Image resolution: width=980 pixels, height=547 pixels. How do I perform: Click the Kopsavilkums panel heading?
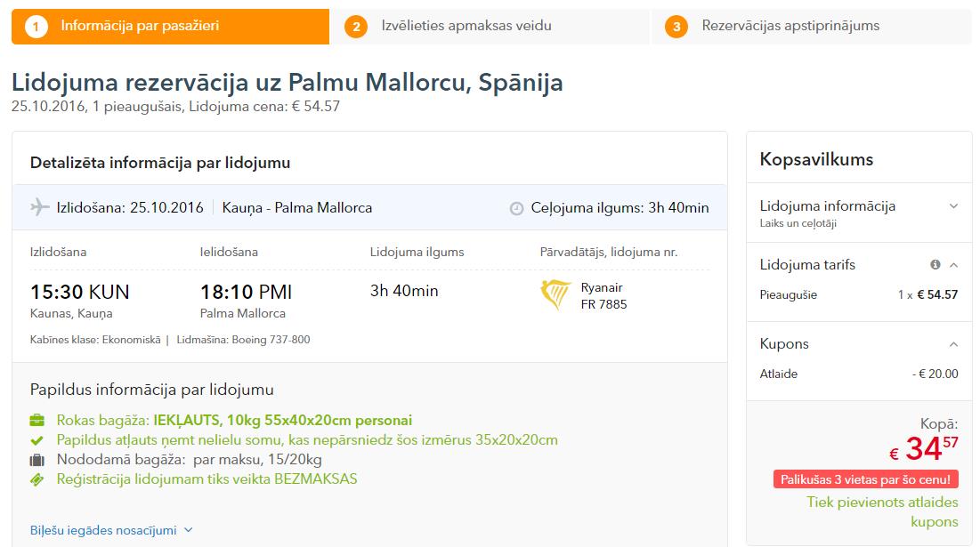pyautogui.click(x=816, y=159)
